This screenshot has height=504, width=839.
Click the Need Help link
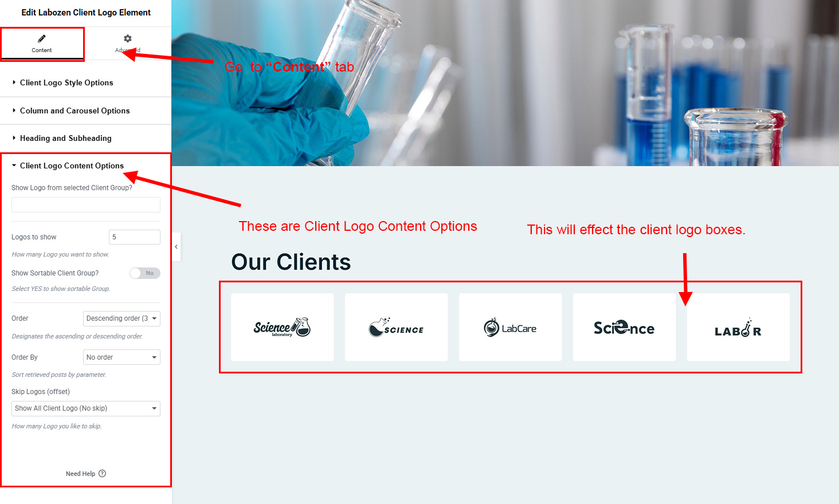pos(80,474)
